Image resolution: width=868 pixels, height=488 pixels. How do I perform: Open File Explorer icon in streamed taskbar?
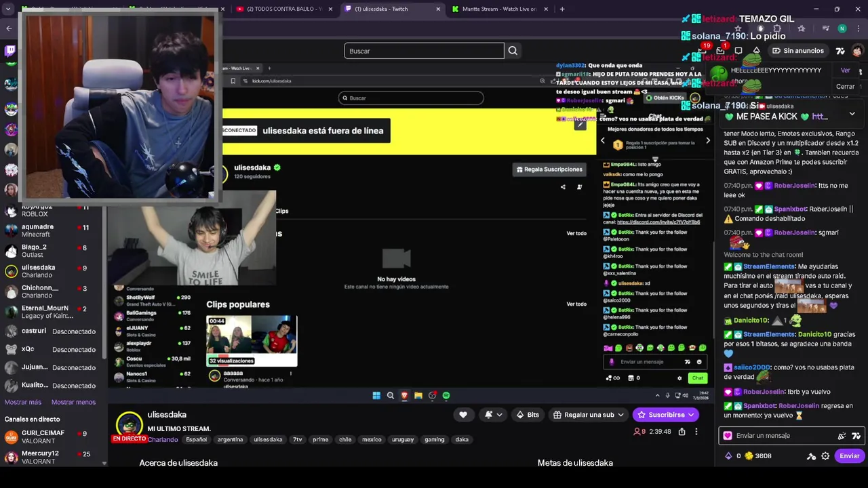[x=418, y=396]
